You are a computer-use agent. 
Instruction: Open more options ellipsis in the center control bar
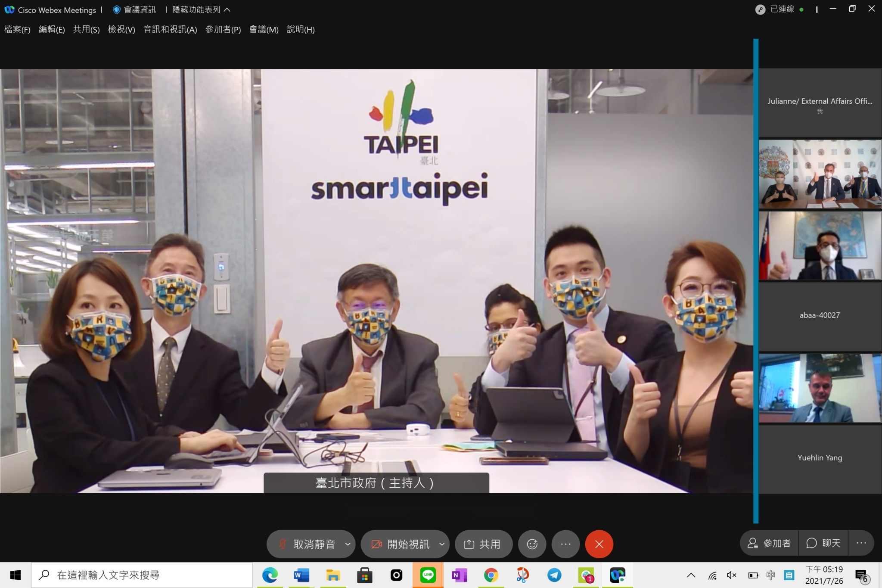click(x=565, y=544)
